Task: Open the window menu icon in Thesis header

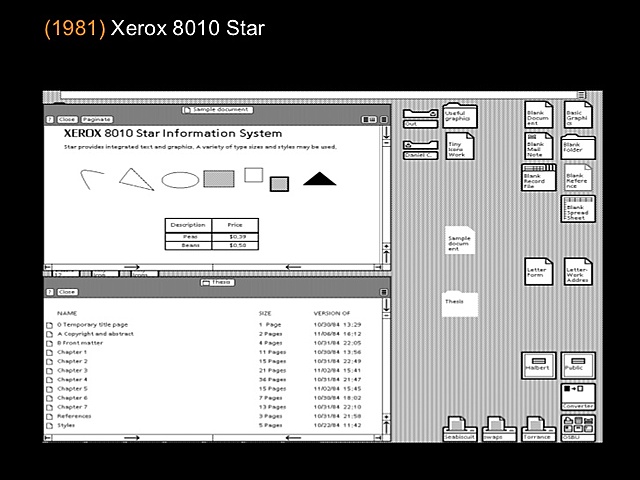Action: (384, 292)
